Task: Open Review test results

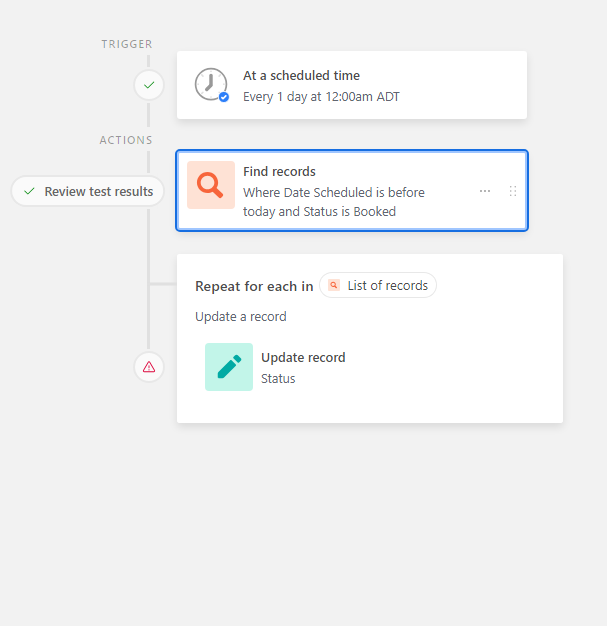Action: tap(87, 191)
